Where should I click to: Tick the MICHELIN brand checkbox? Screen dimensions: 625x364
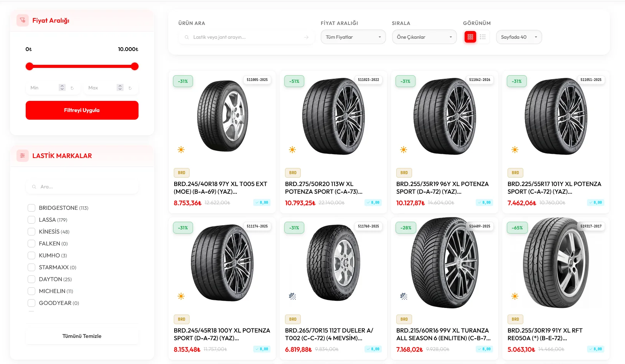[x=31, y=291]
